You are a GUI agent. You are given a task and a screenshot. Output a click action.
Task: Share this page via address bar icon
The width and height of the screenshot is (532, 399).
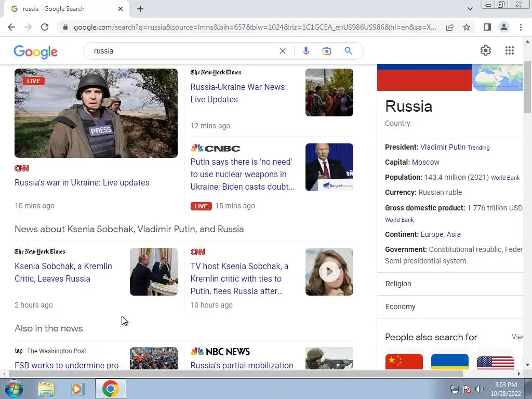450,27
